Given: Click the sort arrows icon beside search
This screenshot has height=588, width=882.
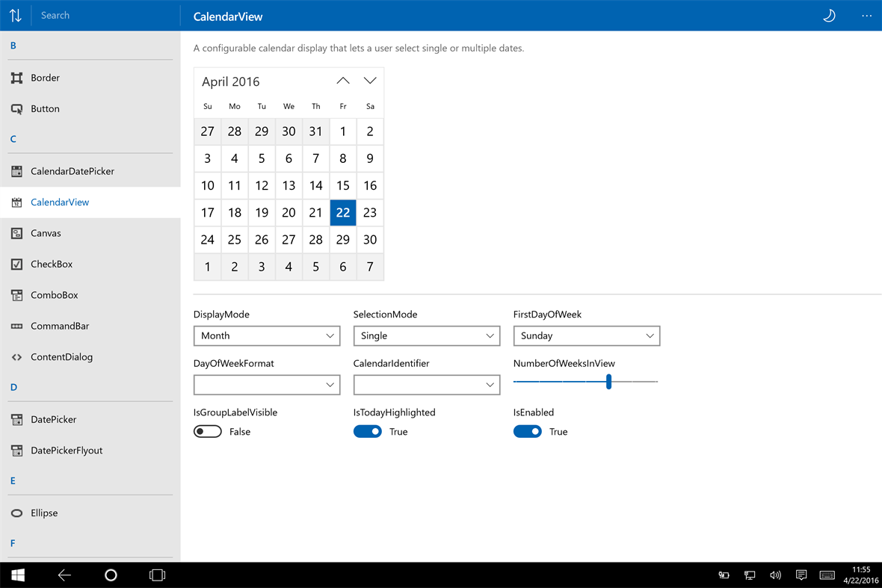Looking at the screenshot, I should (x=15, y=16).
